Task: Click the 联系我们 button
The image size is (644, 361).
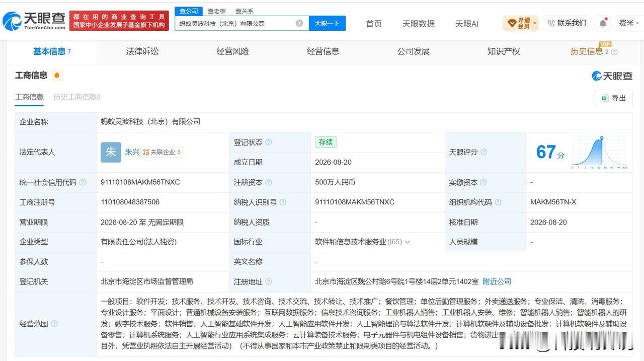Action: pyautogui.click(x=567, y=23)
